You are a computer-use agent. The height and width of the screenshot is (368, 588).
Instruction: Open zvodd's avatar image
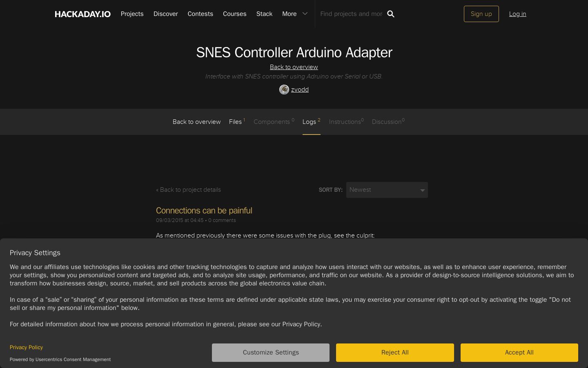pyautogui.click(x=284, y=90)
